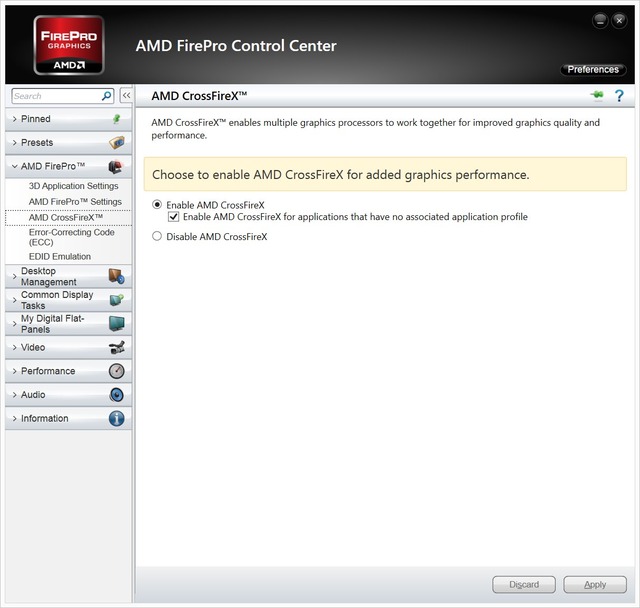Image resolution: width=640 pixels, height=608 pixels.
Task: Click the Information blue i icon
Action: coord(117,418)
